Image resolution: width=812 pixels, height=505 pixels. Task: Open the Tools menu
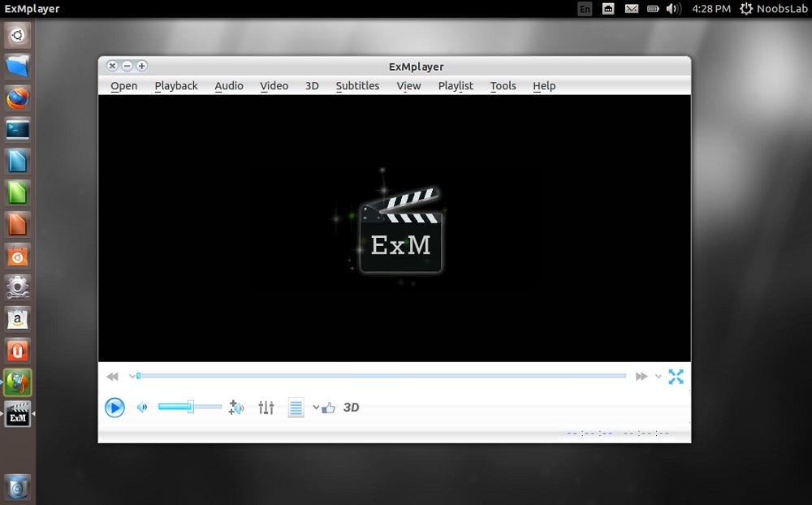(x=503, y=86)
